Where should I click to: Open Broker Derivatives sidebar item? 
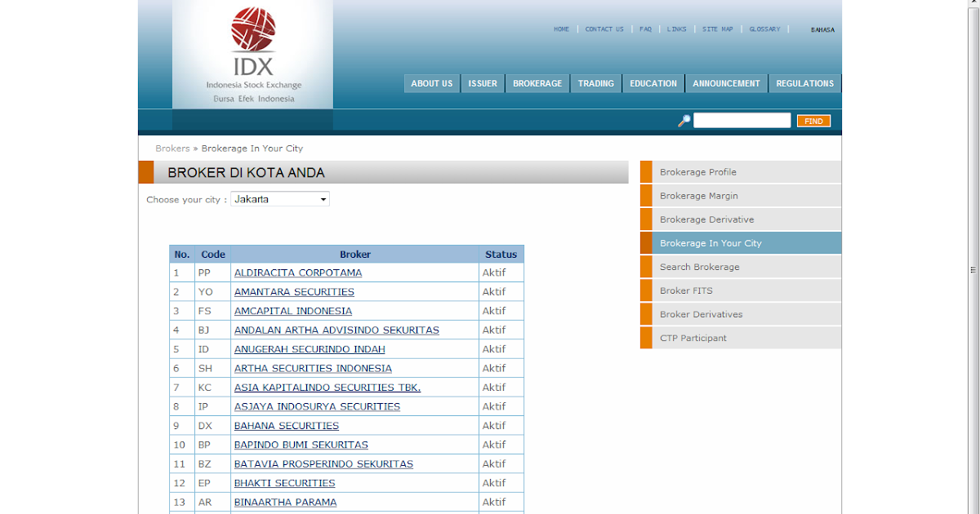coord(741,314)
